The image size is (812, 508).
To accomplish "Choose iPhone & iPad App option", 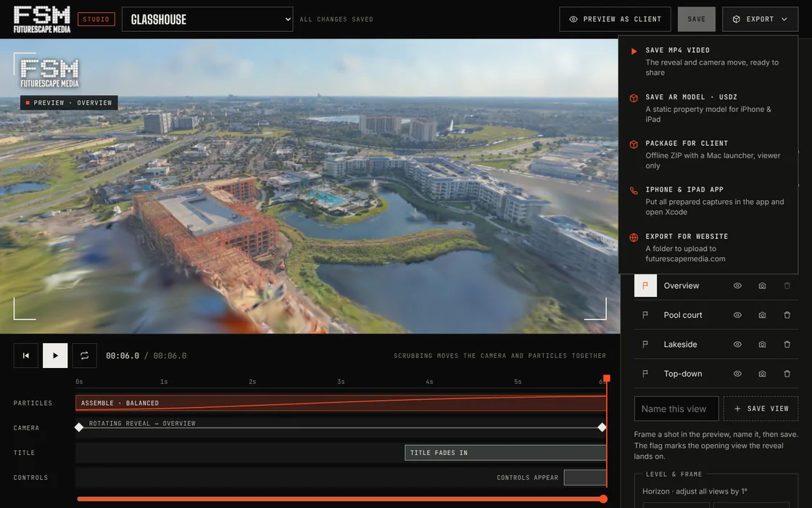I will click(708, 200).
